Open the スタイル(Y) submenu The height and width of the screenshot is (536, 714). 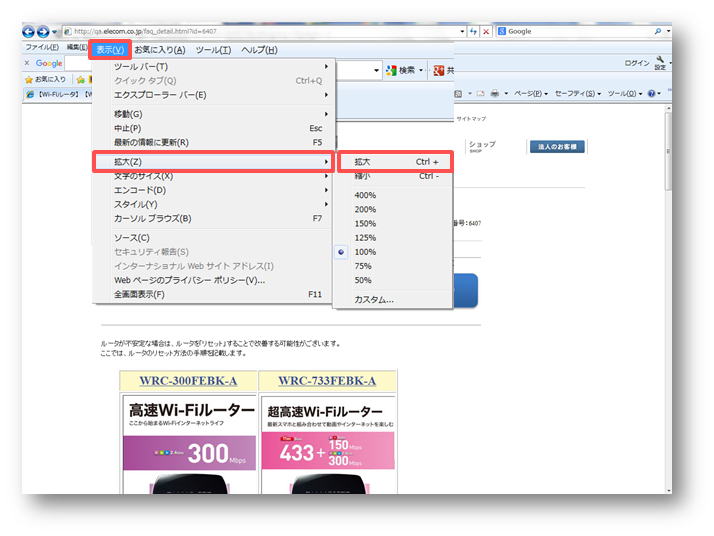[x=213, y=204]
